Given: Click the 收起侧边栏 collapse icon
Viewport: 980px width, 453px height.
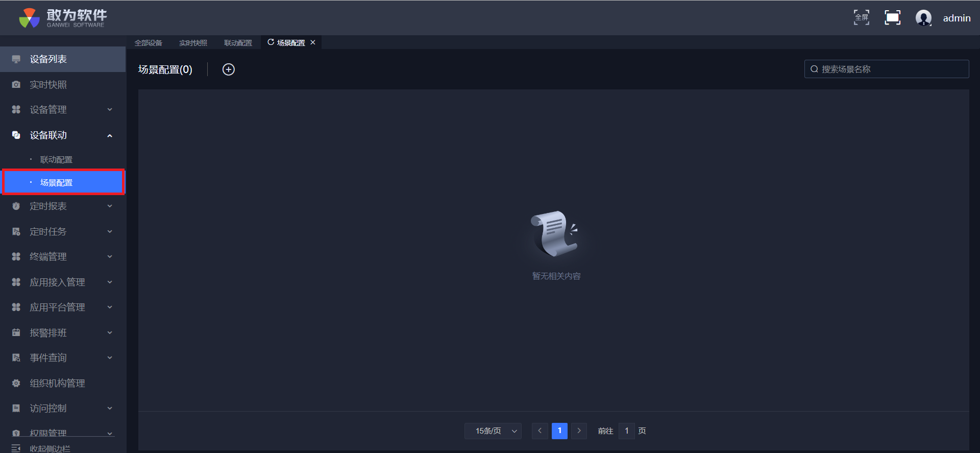Looking at the screenshot, I should point(16,448).
